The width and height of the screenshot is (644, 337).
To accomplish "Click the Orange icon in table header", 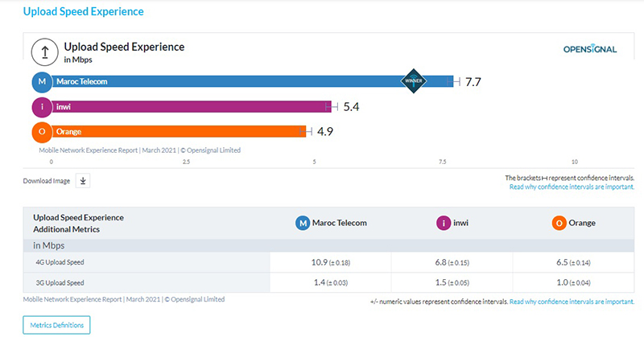I will 559,223.
